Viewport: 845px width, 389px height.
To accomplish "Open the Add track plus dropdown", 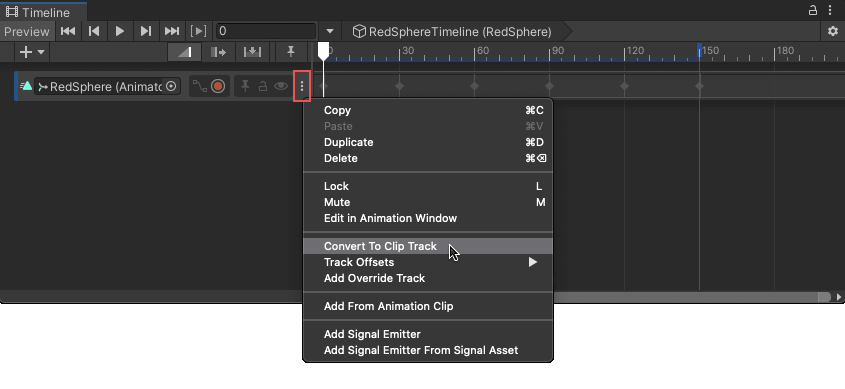I will tap(32, 52).
